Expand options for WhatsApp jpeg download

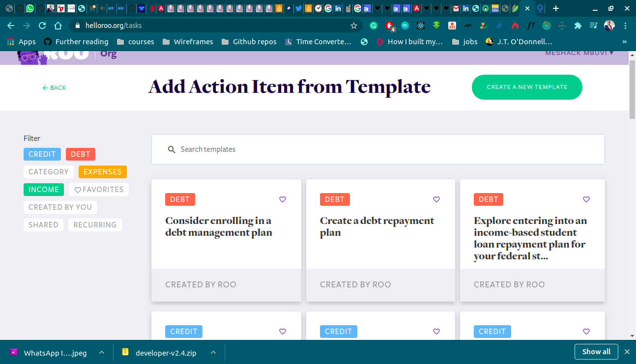coord(102,352)
